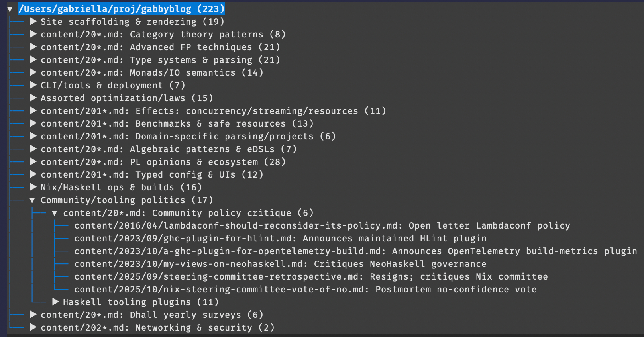Expand Type systems & parsing group
The image size is (644, 337).
(33, 60)
